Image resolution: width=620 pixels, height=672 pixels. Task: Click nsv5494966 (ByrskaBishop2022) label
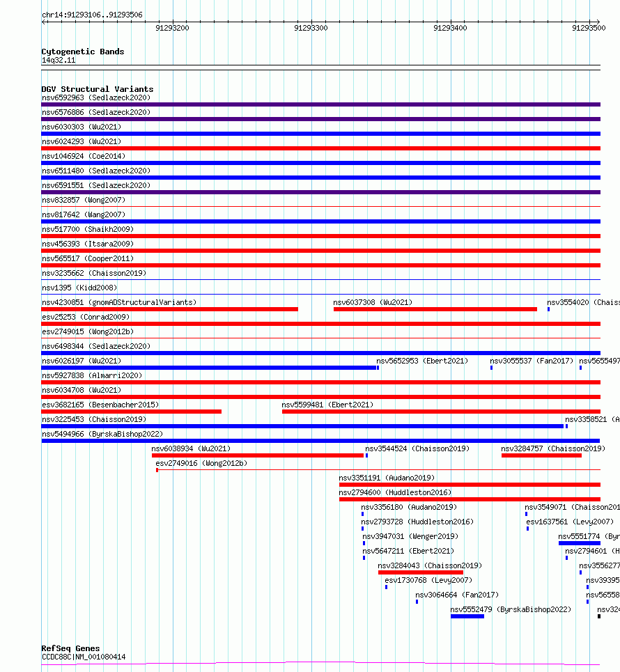pos(102,434)
